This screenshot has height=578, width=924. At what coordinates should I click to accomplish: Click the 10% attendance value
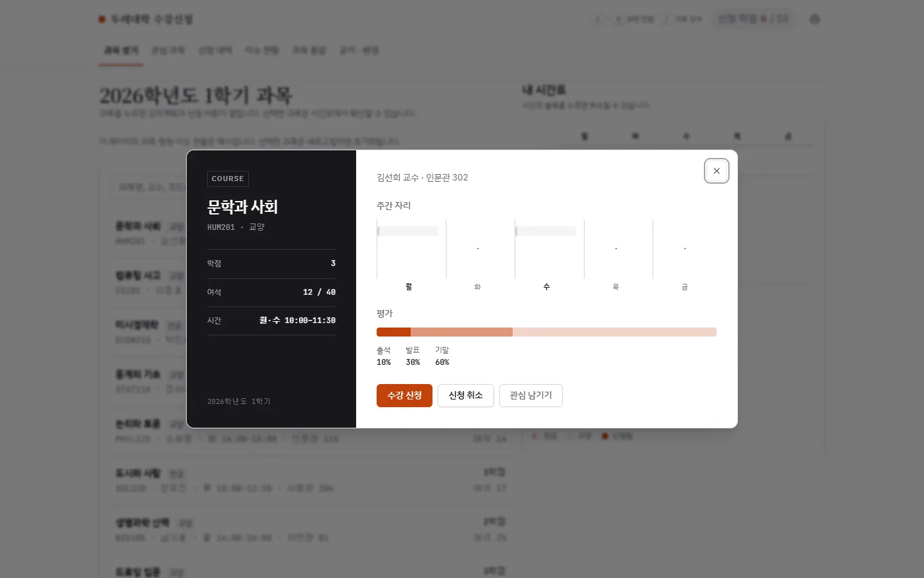pyautogui.click(x=384, y=362)
